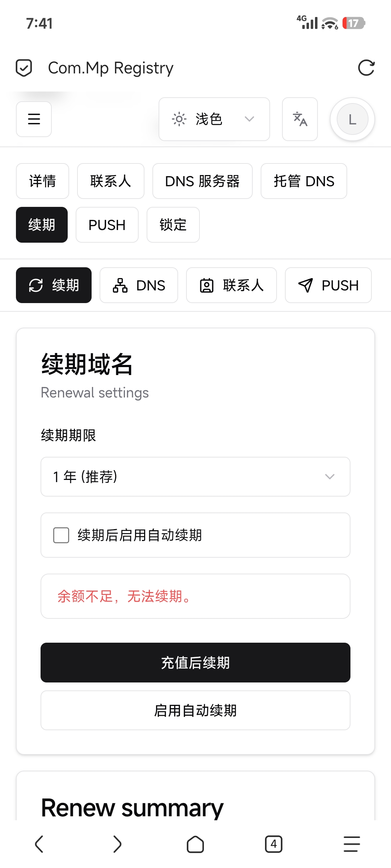Open the language translation icon

(300, 119)
